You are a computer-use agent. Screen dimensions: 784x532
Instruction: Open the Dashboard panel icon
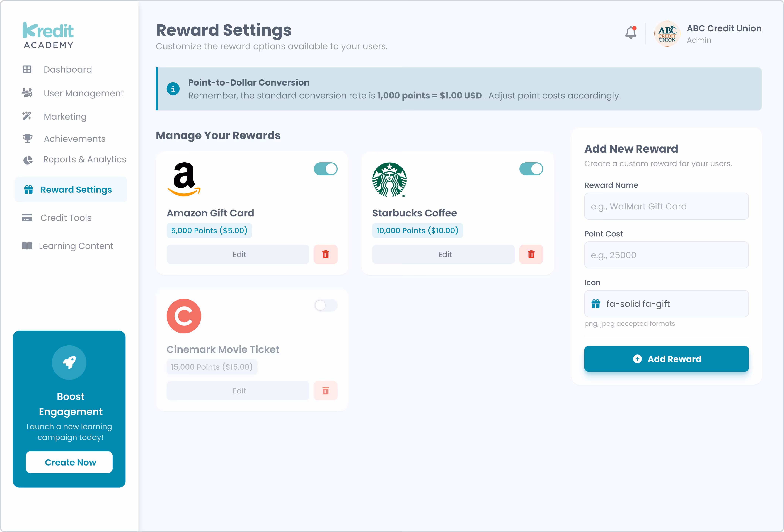click(x=27, y=69)
